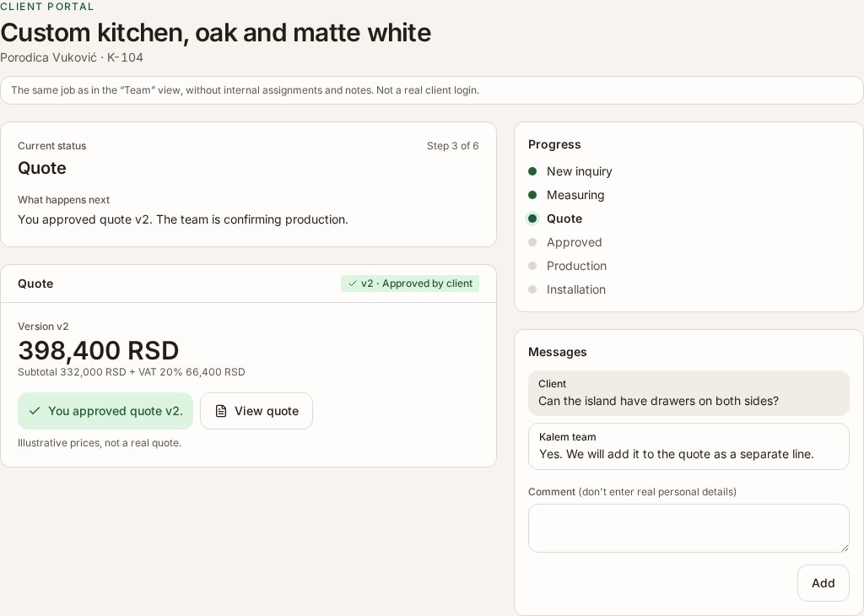Click the client message about island drawers
The width and height of the screenshot is (864, 616).
[688, 393]
